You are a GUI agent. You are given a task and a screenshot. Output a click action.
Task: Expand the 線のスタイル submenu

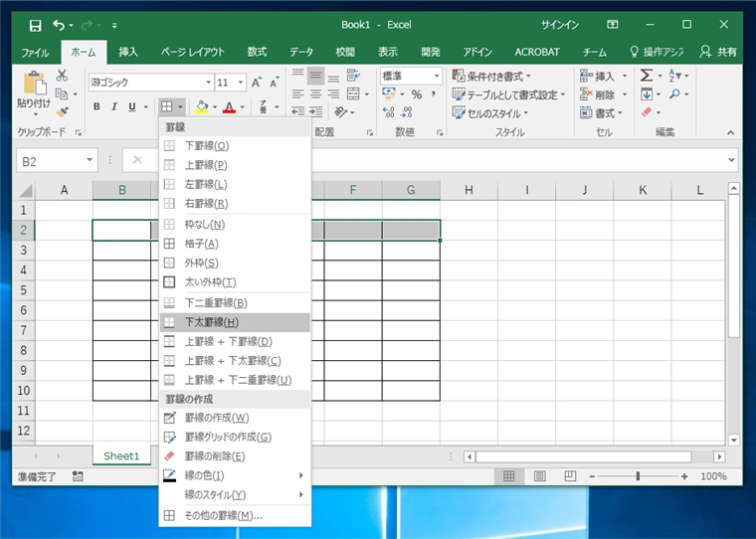(235, 494)
